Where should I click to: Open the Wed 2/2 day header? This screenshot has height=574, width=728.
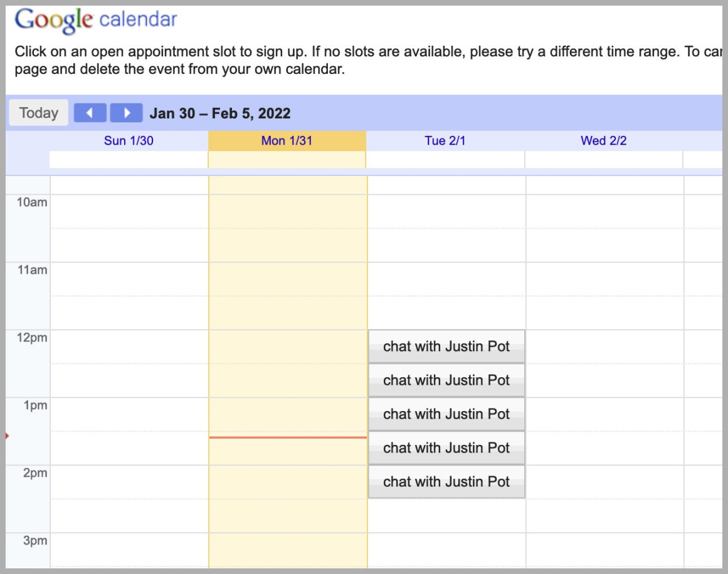(603, 140)
